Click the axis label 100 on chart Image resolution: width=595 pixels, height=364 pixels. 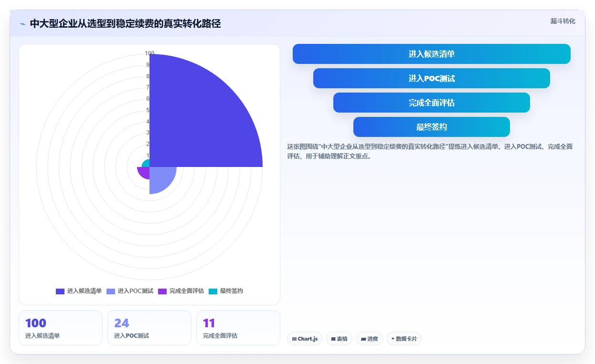(149, 53)
